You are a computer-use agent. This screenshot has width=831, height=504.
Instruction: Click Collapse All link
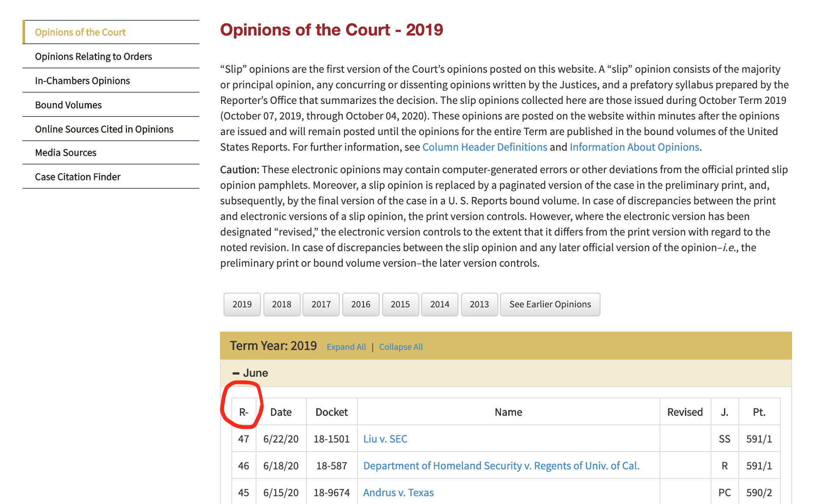pos(401,347)
